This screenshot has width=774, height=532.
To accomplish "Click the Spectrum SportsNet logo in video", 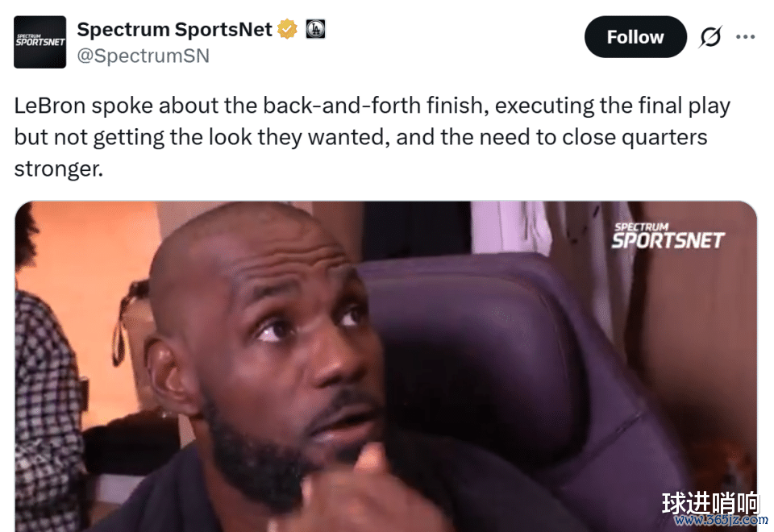I will coord(668,236).
